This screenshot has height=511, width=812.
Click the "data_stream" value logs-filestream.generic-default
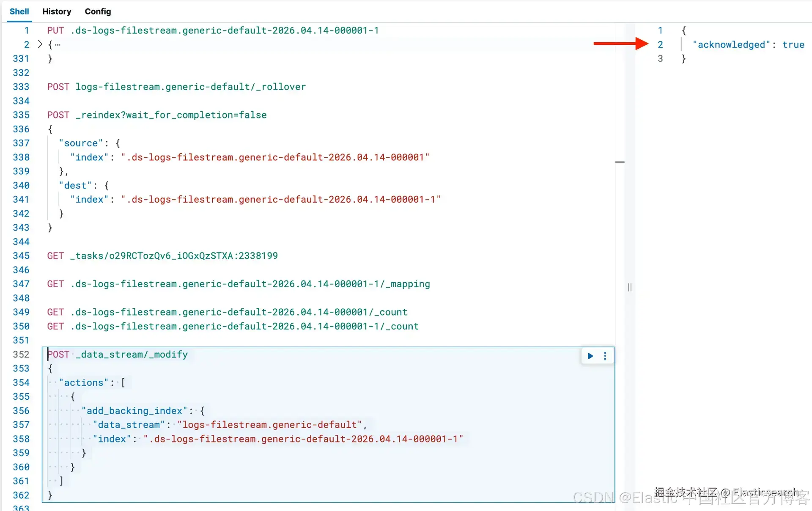[x=269, y=425]
